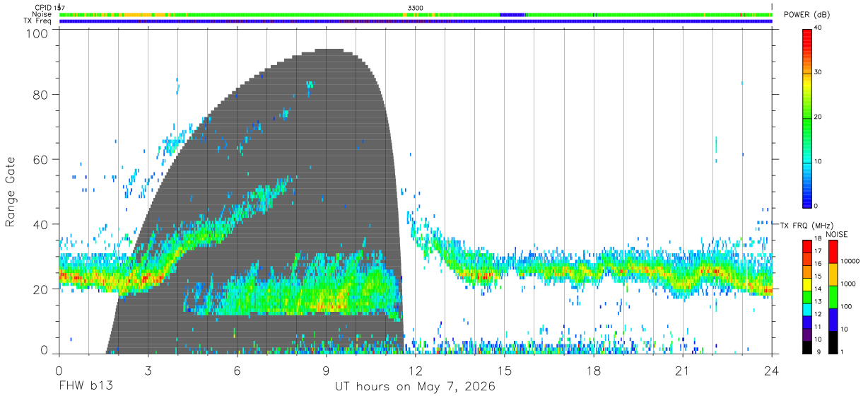The width and height of the screenshot is (868, 401).
Task: Click the CPID value 3300
Action: point(416,8)
